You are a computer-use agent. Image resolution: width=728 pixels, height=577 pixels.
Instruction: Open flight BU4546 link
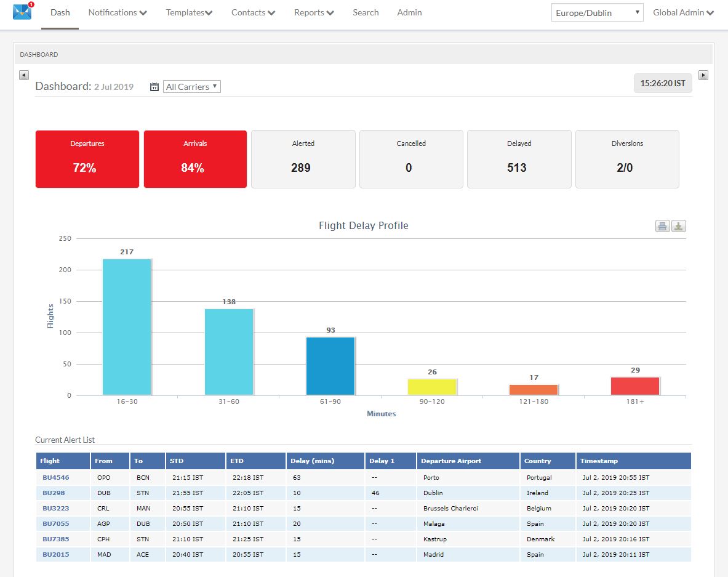(55, 477)
